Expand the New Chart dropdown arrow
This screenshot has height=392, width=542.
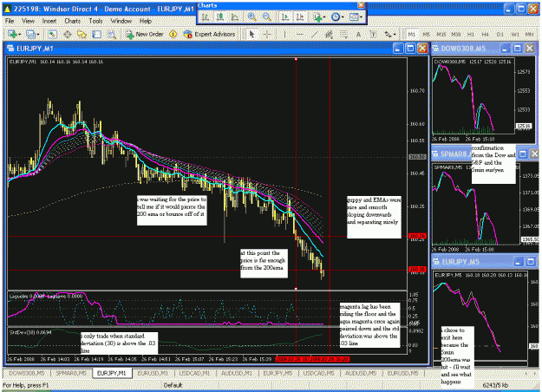pos(19,35)
